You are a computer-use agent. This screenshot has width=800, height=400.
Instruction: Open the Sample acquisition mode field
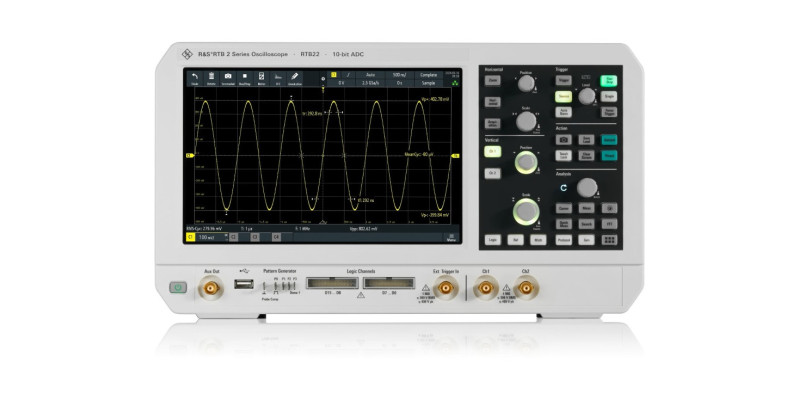[429, 82]
